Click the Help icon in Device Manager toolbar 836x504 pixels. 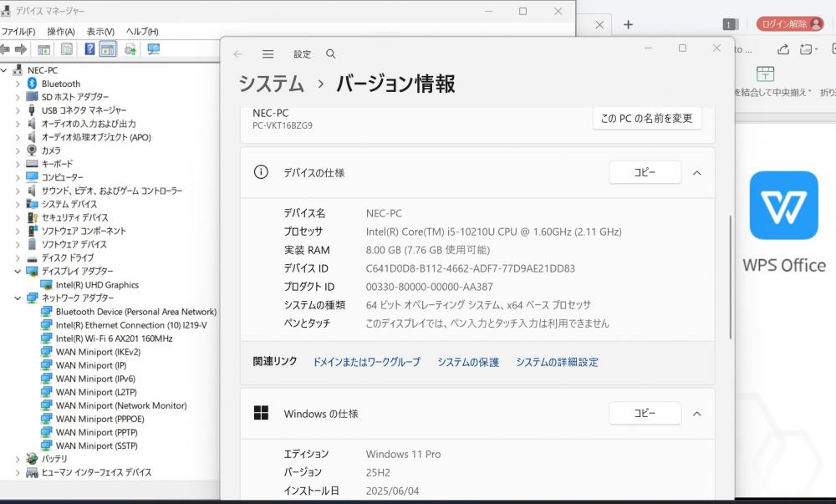[90, 49]
